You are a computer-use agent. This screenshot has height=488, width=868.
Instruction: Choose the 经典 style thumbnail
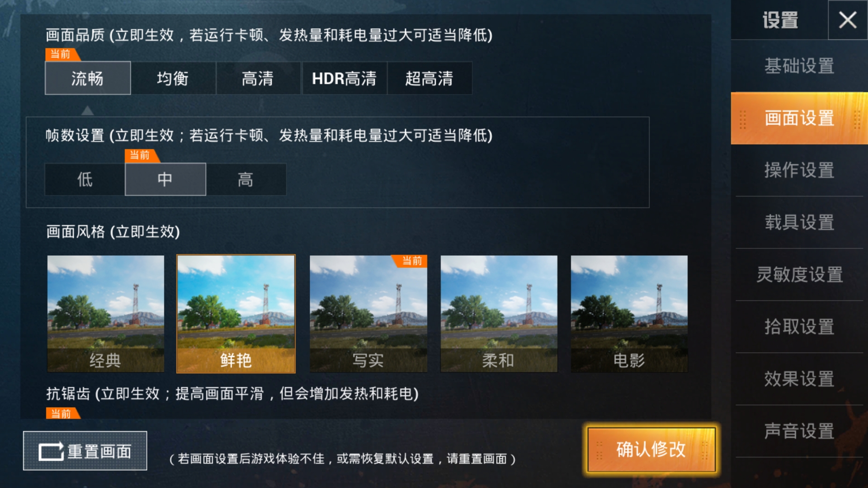tap(106, 314)
